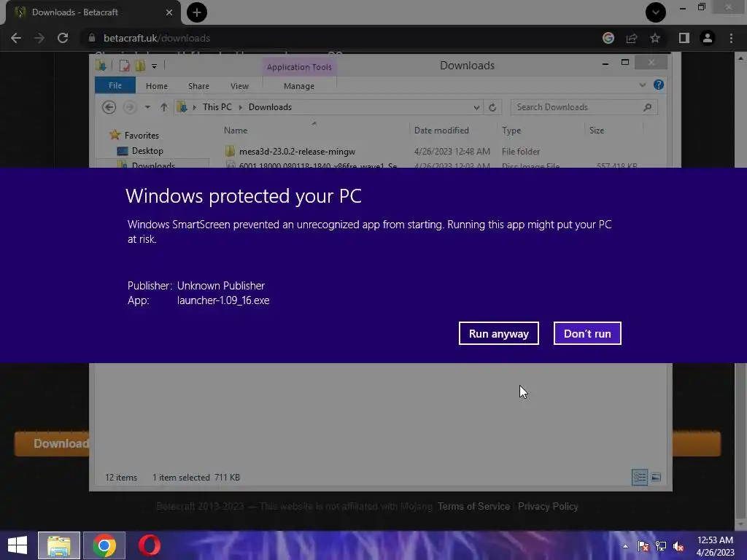Show hidden system tray icons
The height and width of the screenshot is (560, 747).
[x=625, y=546]
